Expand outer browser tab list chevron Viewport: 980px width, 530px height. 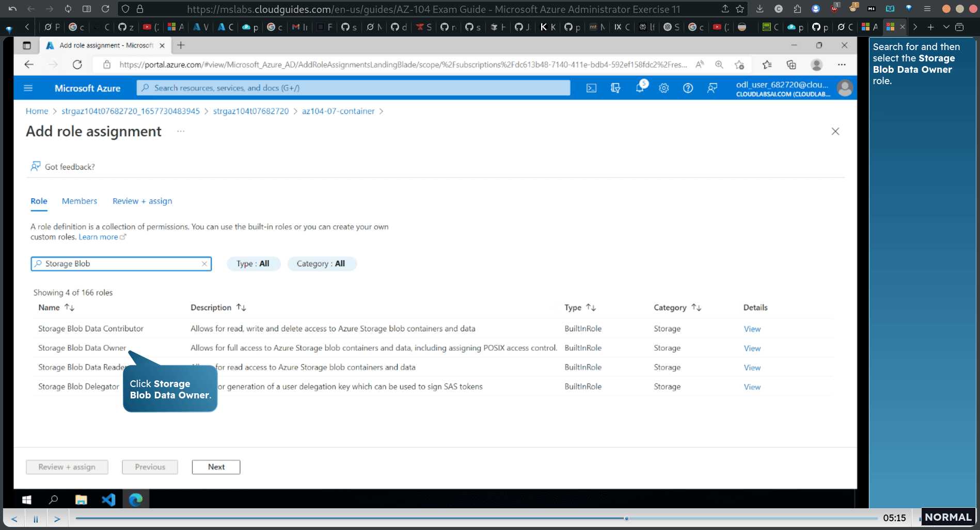point(946,27)
